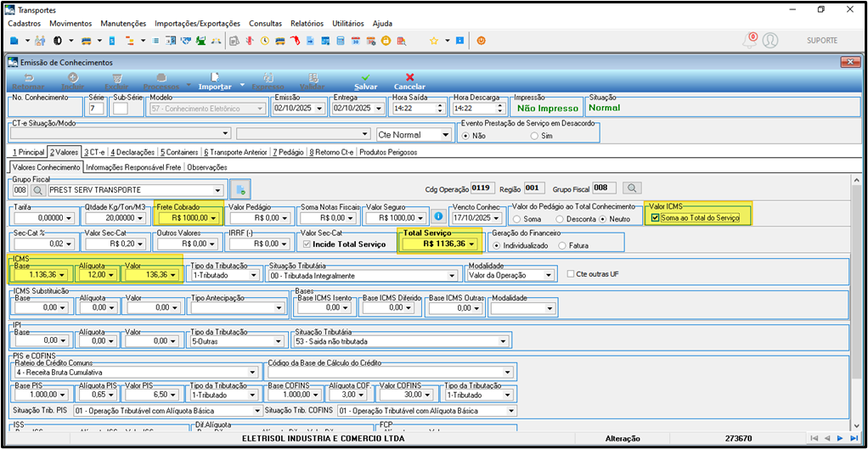Click the blue info icon beside Valor Seguro

[x=439, y=217]
